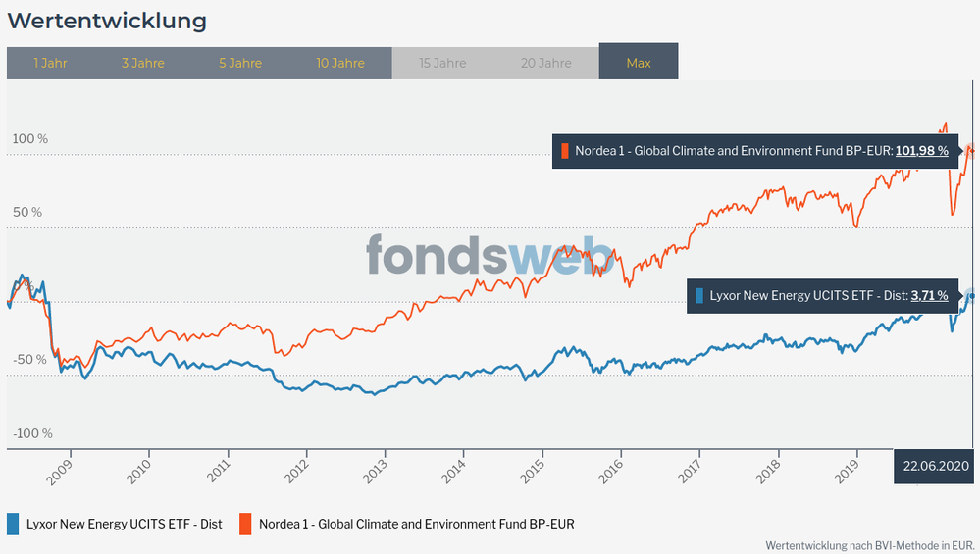This screenshot has height=554, width=980.
Task: Click the Nordea 101,98 % tooltip value
Action: point(921,151)
